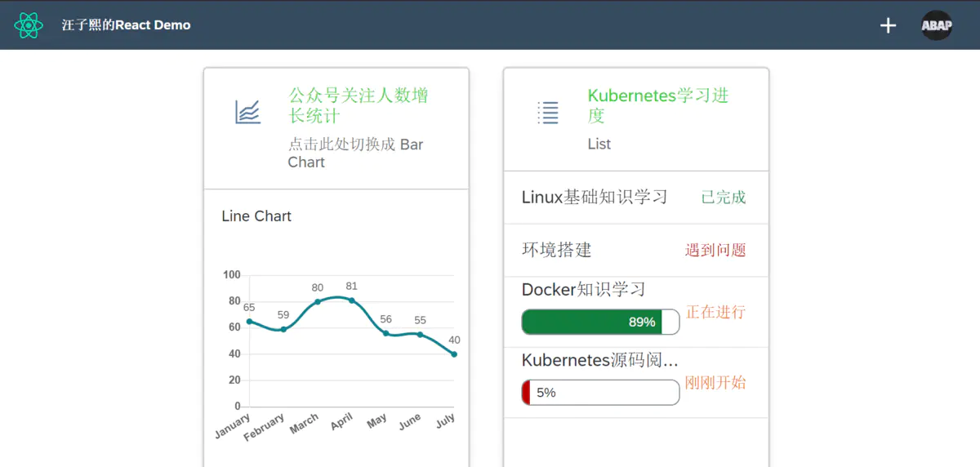Image resolution: width=980 pixels, height=467 pixels.
Task: Click the April data point labeled 81
Action: (352, 300)
